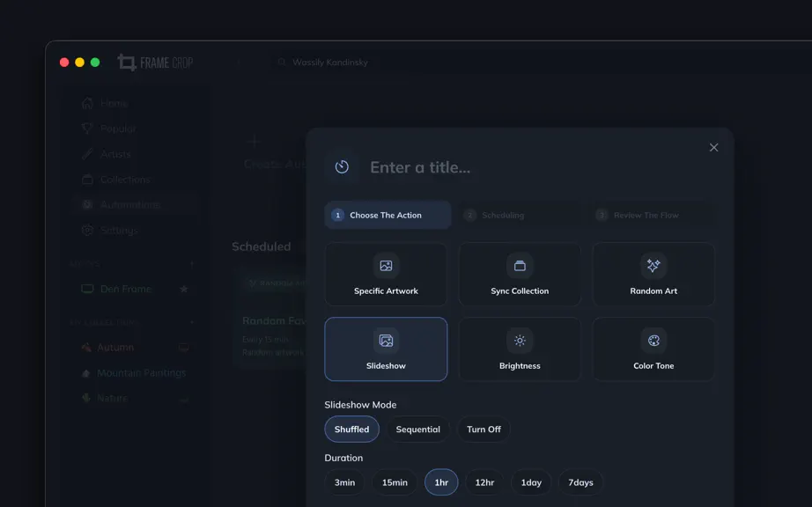
Task: Set duration to 1day
Action: pyautogui.click(x=531, y=482)
